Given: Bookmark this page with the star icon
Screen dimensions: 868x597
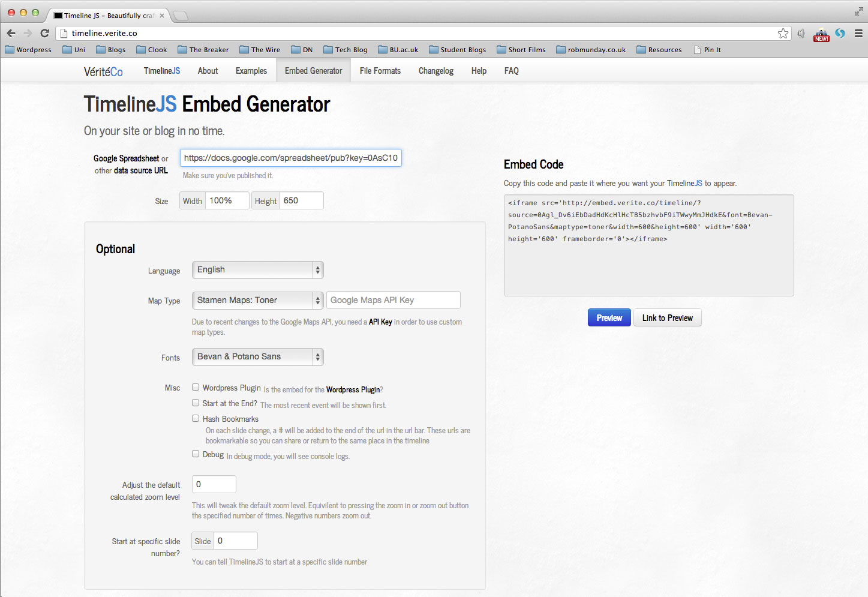Looking at the screenshot, I should pyautogui.click(x=783, y=33).
